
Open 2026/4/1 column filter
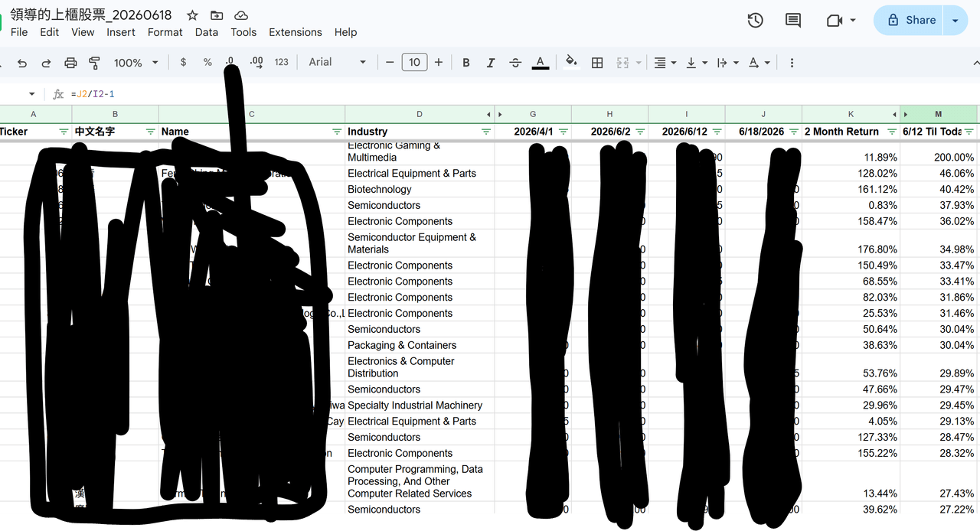(x=563, y=132)
